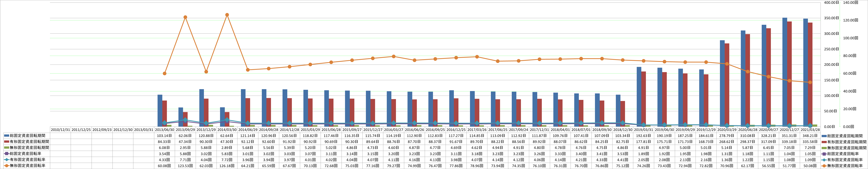868x169 pixels.
Task: Select the 2016/03/27 date column header
Action: [x=394, y=130]
